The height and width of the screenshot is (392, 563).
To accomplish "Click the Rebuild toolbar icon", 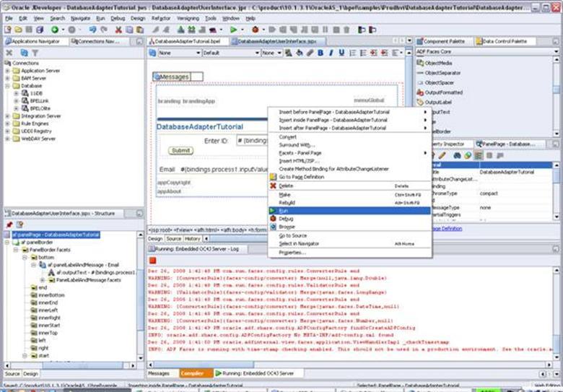I will pos(192,30).
